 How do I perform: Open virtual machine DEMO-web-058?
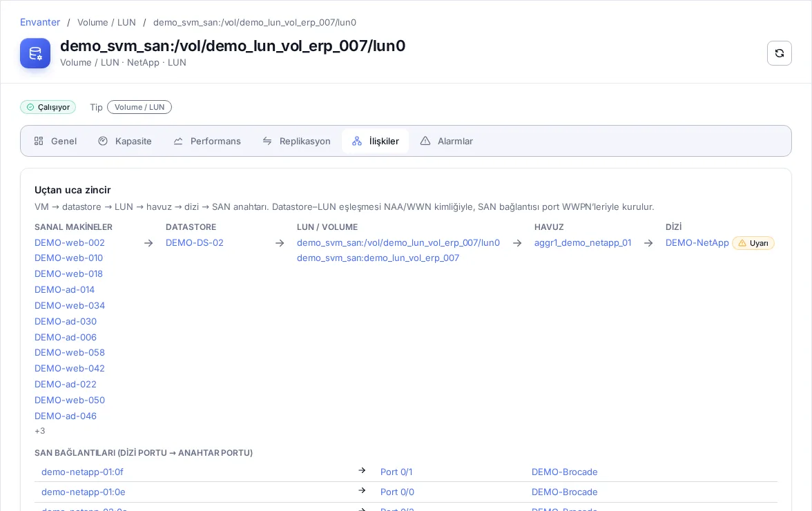(69, 353)
